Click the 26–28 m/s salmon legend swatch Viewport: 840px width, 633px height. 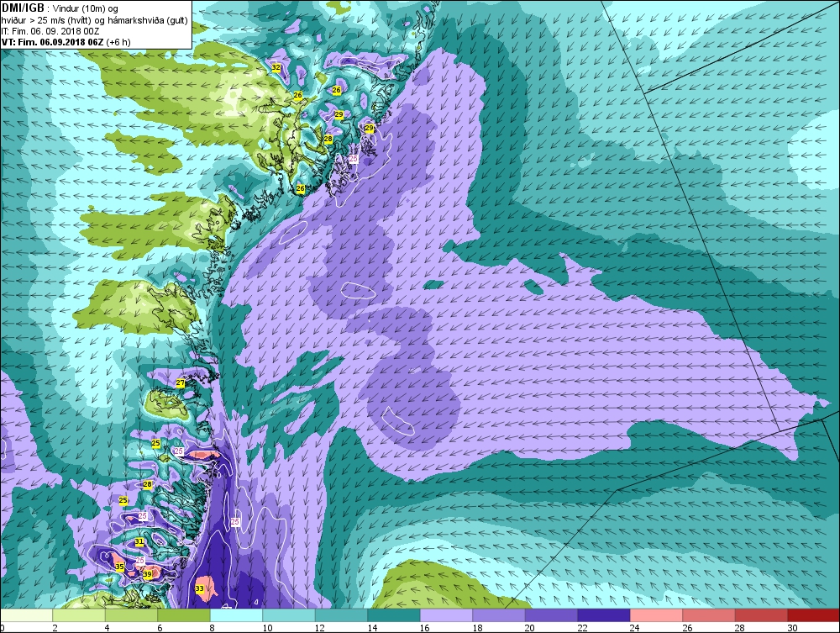[x=709, y=615]
